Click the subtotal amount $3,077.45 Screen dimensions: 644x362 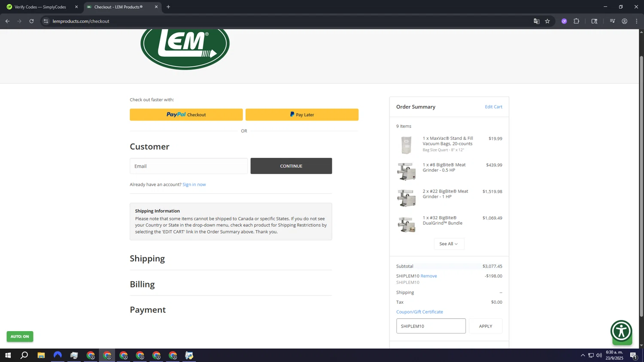coord(492,266)
